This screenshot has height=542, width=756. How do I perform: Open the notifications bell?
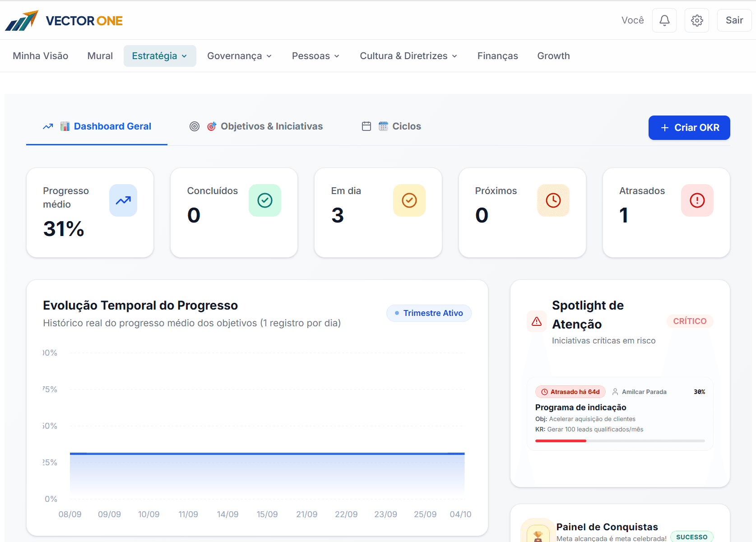click(664, 20)
